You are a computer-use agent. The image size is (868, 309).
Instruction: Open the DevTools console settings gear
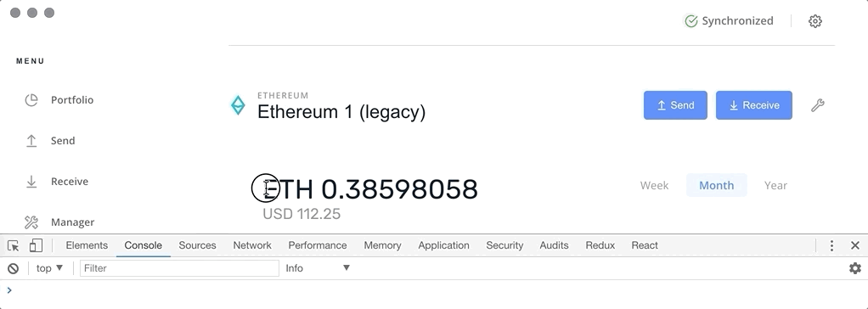point(854,268)
